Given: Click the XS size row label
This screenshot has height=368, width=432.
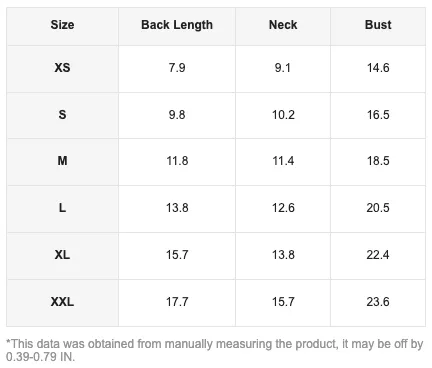Looking at the screenshot, I should click(62, 68).
